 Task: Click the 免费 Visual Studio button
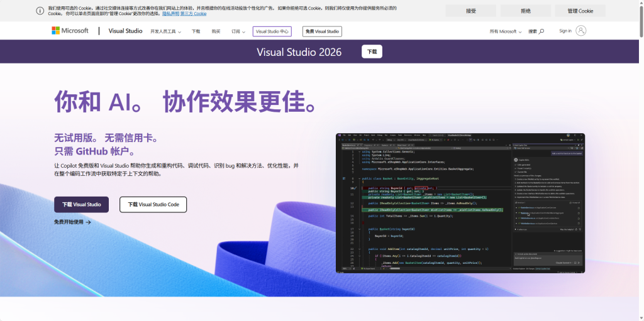(321, 31)
